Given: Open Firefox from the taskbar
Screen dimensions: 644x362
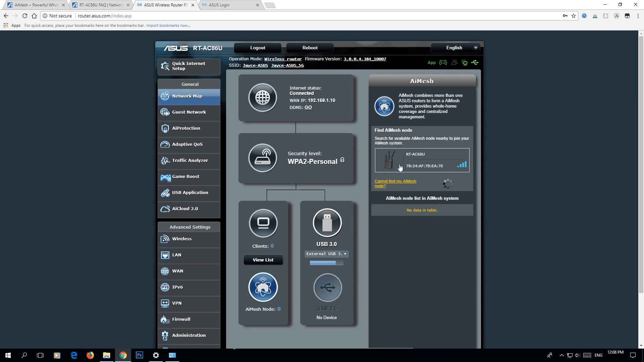Looking at the screenshot, I should [x=90, y=355].
